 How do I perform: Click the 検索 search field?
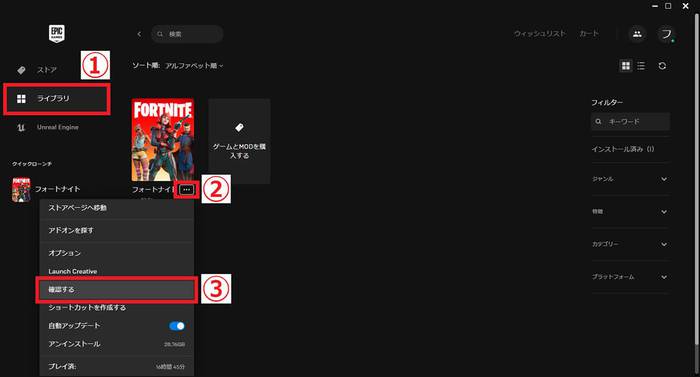pyautogui.click(x=188, y=34)
